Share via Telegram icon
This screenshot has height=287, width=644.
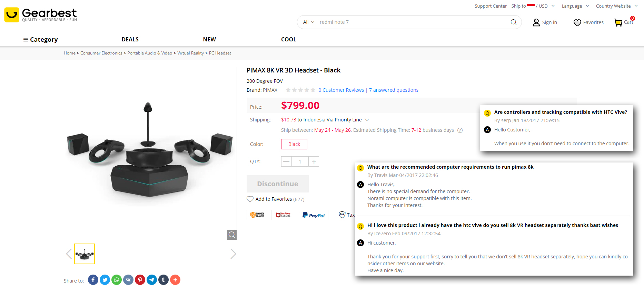pyautogui.click(x=152, y=280)
